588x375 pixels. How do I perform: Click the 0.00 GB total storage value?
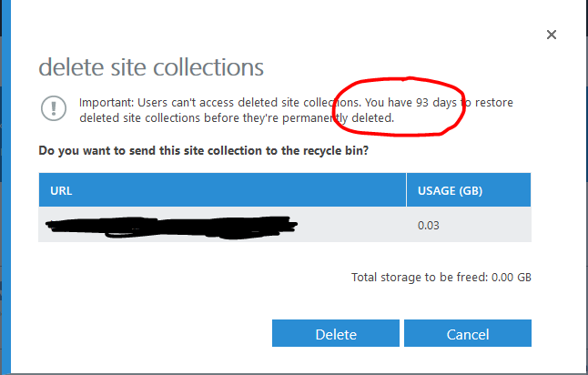coord(511,277)
